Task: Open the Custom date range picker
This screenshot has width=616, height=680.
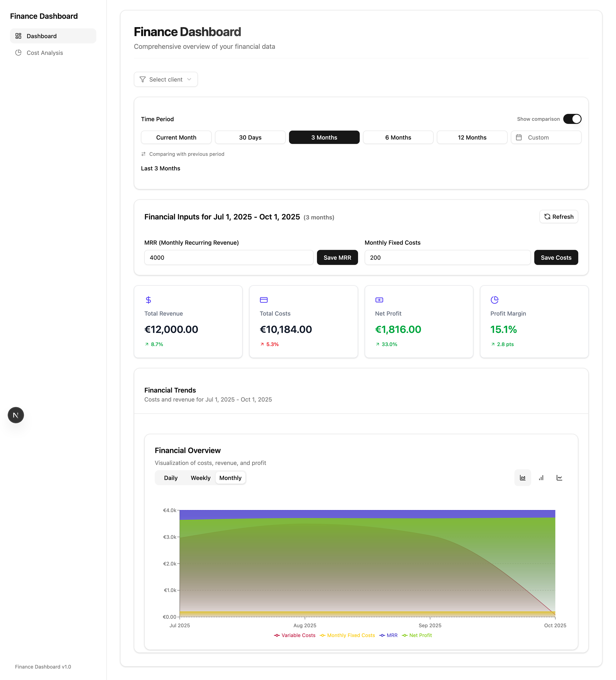Action: click(546, 137)
